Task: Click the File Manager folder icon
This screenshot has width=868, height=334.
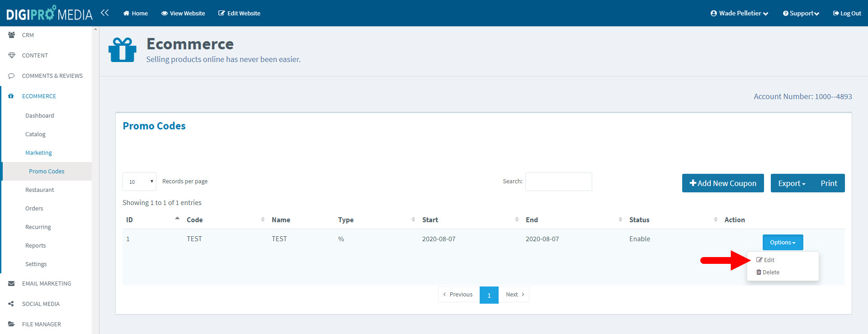Action: pyautogui.click(x=11, y=324)
